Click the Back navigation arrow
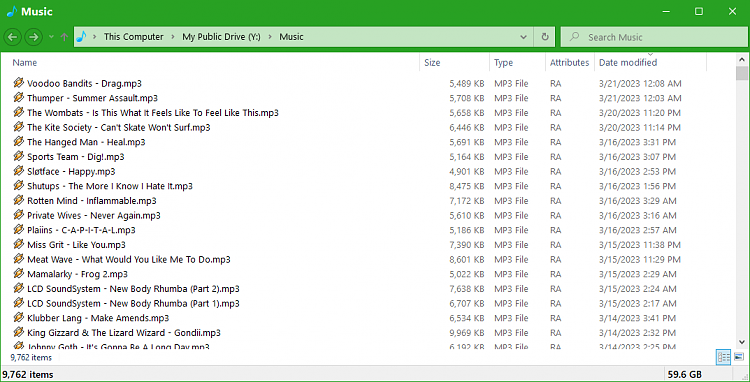The height and width of the screenshot is (382, 750). click(x=13, y=37)
